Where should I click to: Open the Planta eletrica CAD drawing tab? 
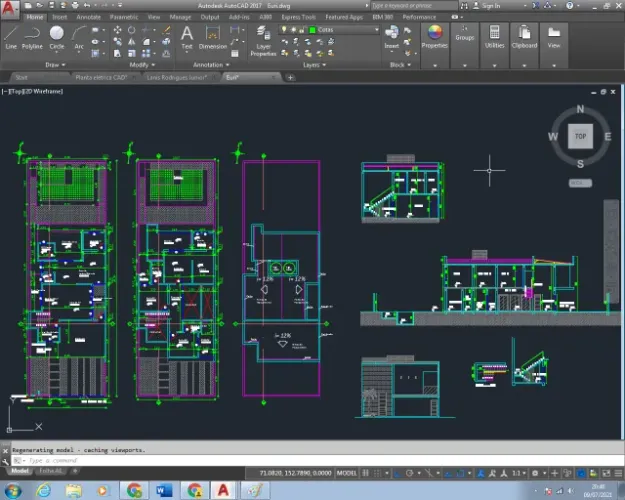[x=101, y=77]
